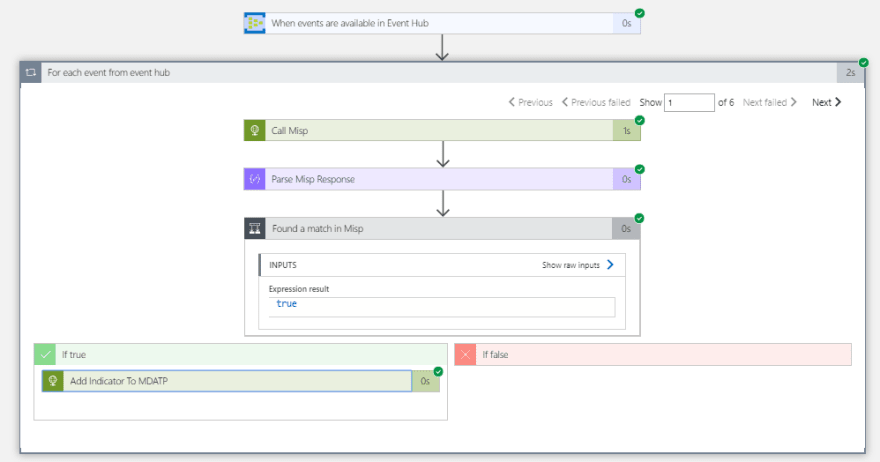Click the '0s' duration on Parse Misp Response
Image resolution: width=880 pixels, height=462 pixels.
(x=626, y=180)
